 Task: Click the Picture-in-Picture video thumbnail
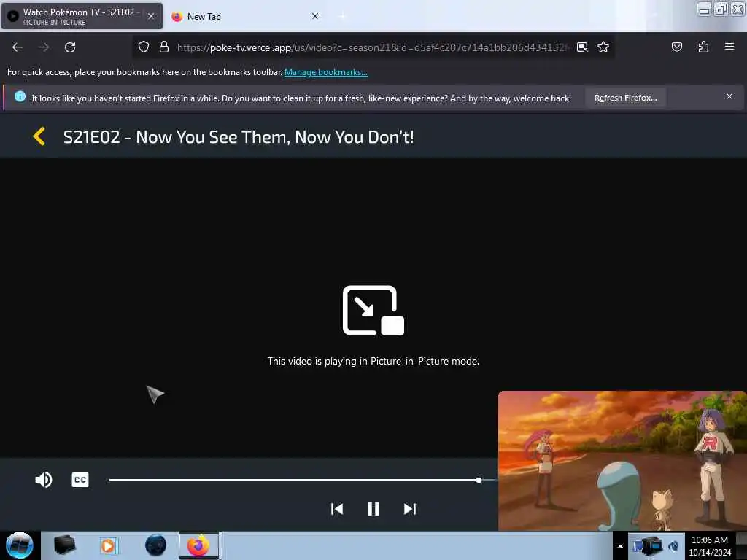pos(622,461)
